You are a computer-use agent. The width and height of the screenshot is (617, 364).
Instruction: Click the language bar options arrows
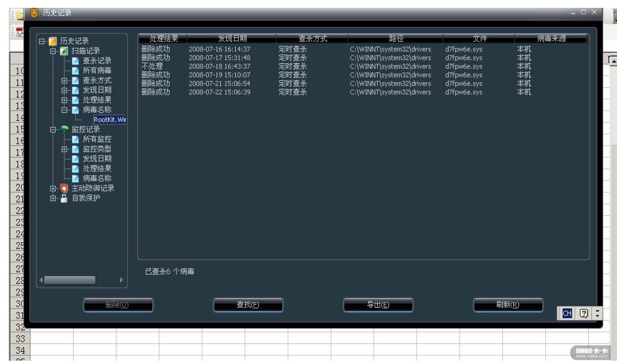click(598, 313)
